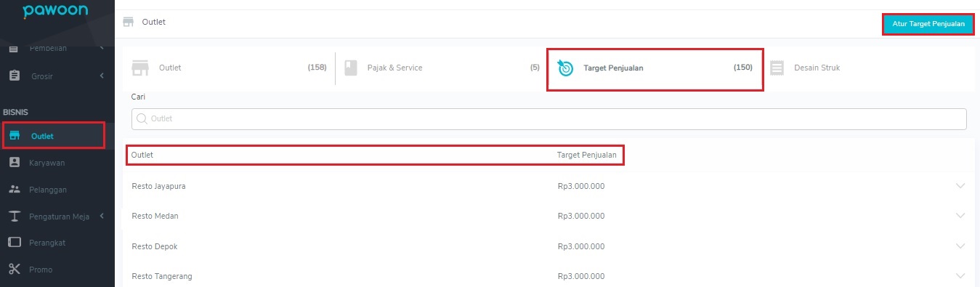The height and width of the screenshot is (287, 980).
Task: Focus the Outlet search field
Action: click(x=548, y=118)
